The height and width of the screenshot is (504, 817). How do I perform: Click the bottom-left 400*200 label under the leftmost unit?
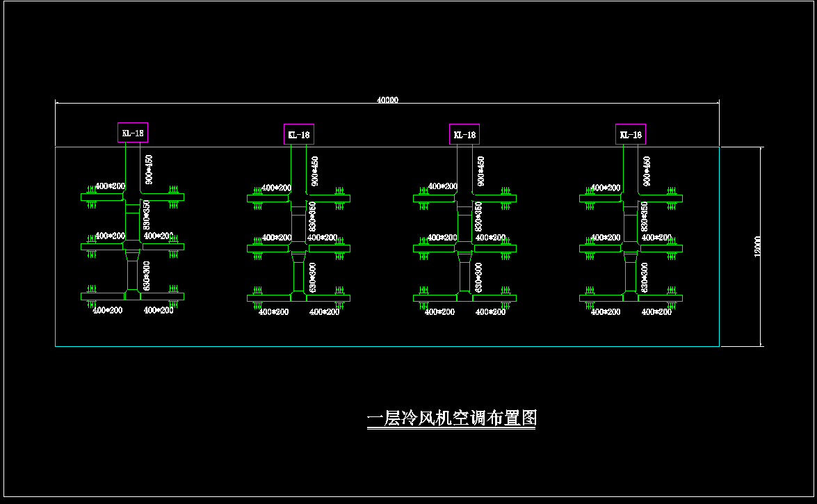click(108, 310)
